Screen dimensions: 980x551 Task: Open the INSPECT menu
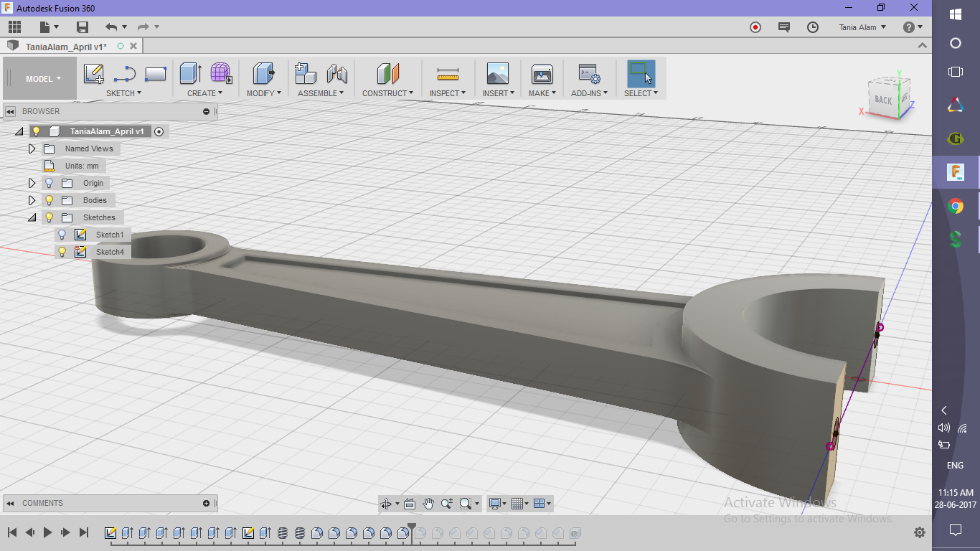coord(448,93)
